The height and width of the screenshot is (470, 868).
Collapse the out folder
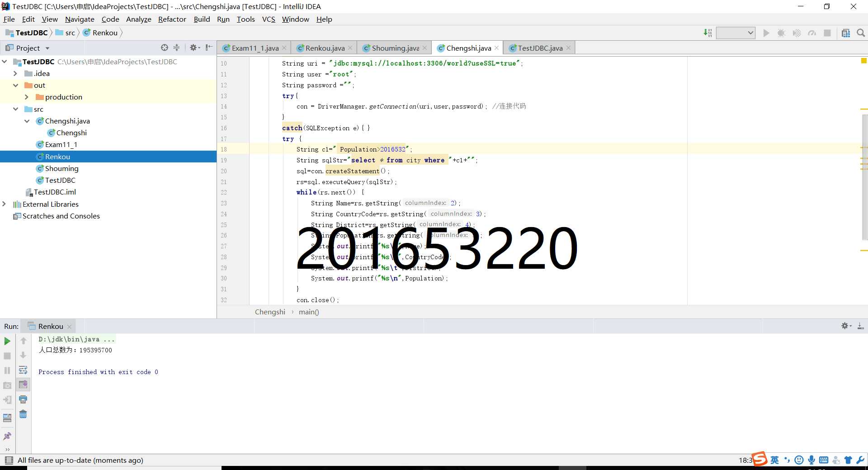pyautogui.click(x=15, y=85)
